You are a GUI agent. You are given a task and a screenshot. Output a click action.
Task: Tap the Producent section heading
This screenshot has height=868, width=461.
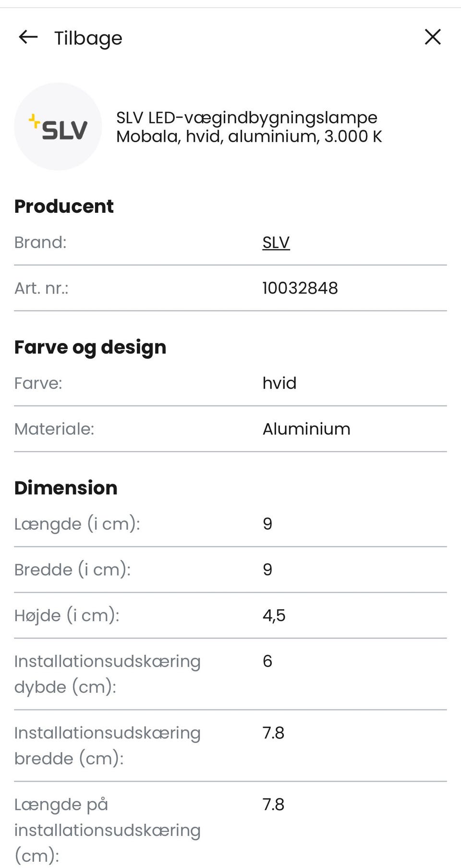[x=64, y=206]
